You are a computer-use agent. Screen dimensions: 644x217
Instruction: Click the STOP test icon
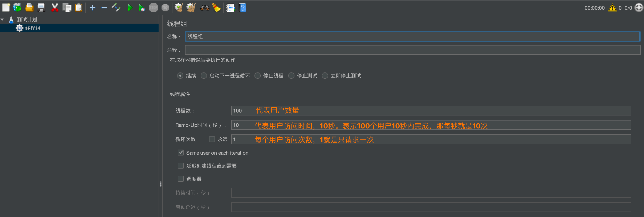(x=153, y=8)
